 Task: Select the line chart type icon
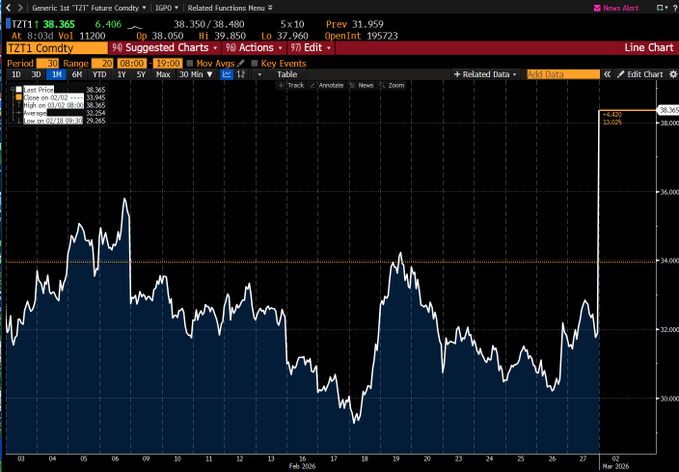point(228,74)
